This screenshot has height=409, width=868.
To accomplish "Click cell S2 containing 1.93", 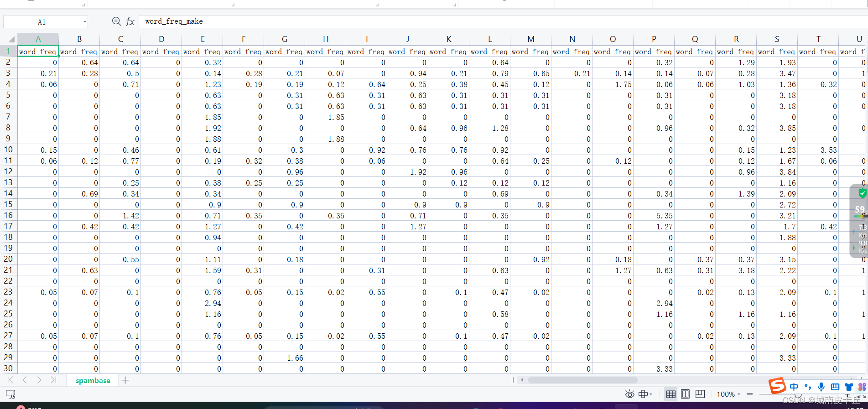I will (777, 62).
